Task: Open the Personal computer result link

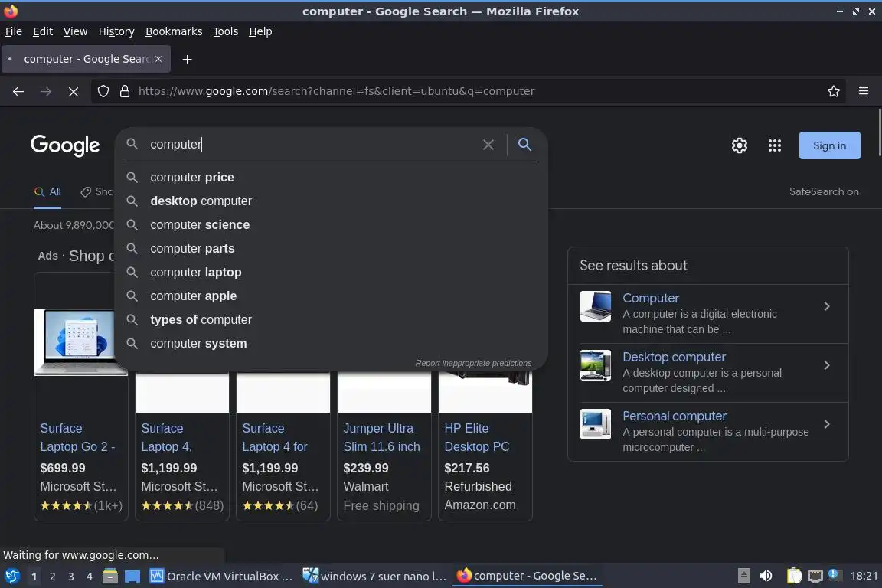Action: [675, 416]
